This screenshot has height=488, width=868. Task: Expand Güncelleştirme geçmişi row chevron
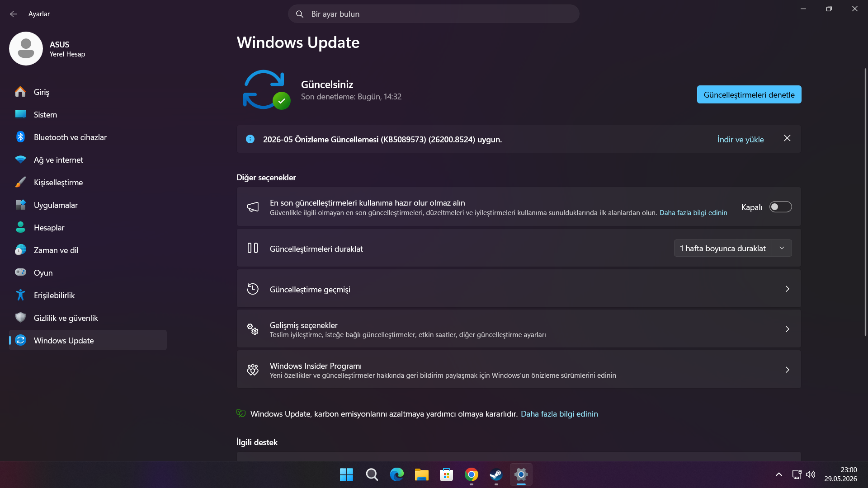pyautogui.click(x=787, y=289)
